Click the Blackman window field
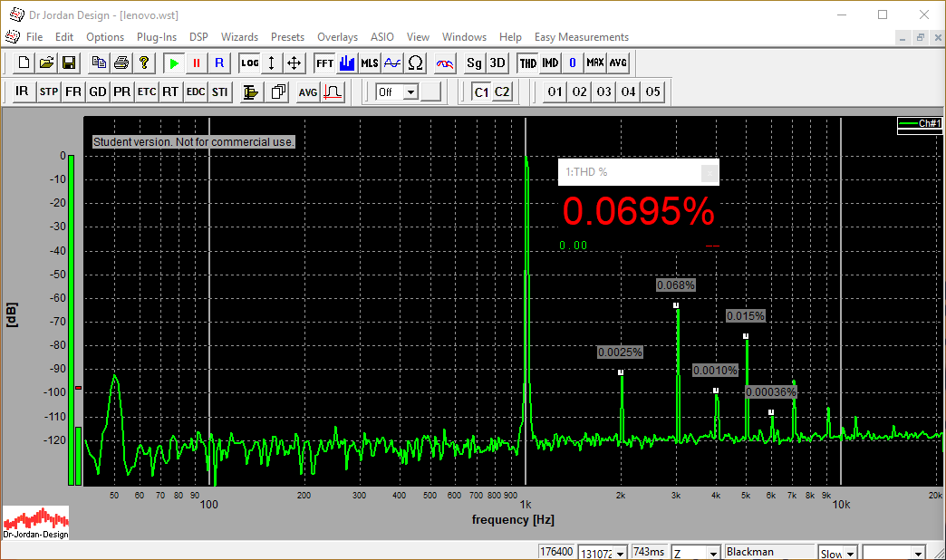Screen dimensions: 946x560 point(769,552)
